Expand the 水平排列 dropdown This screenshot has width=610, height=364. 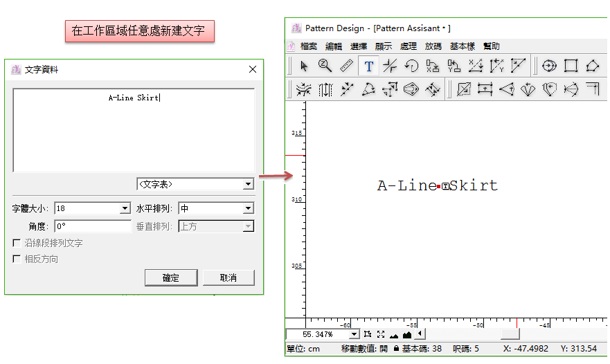[x=248, y=208]
